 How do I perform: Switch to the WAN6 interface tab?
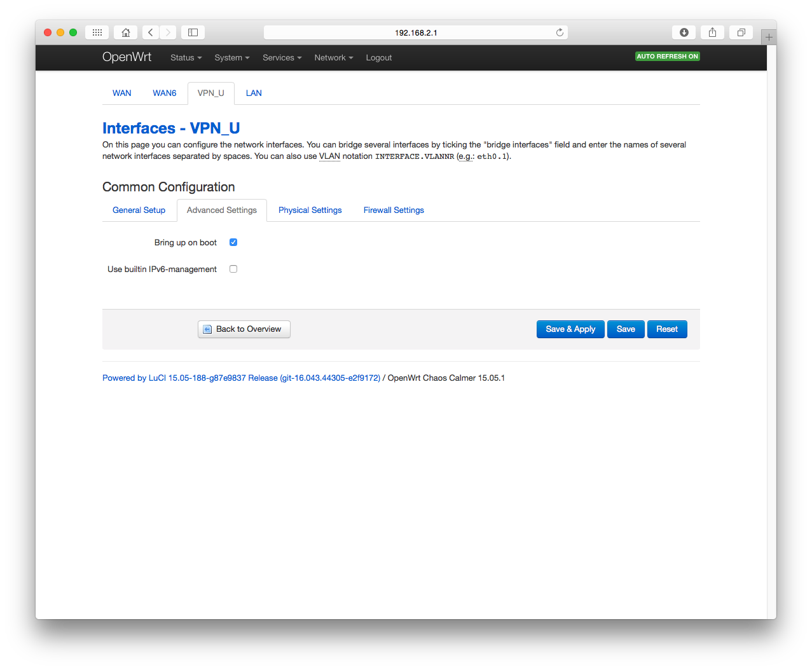tap(165, 93)
